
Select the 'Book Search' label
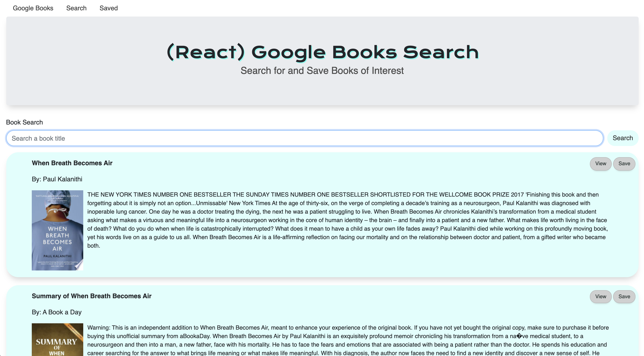(24, 122)
